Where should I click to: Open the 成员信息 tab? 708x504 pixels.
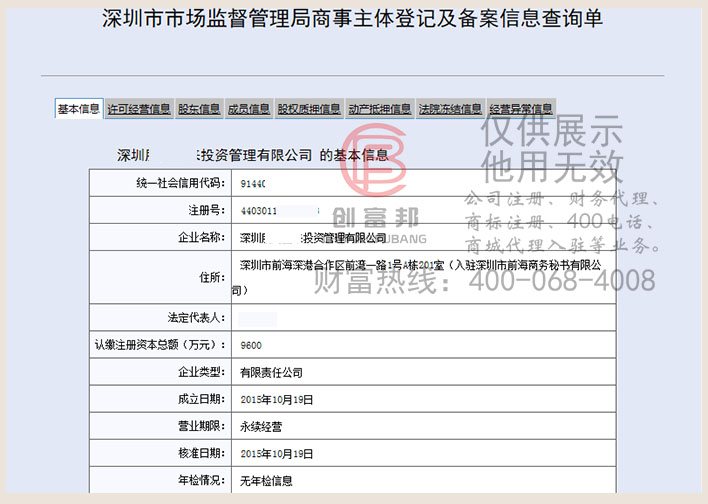pyautogui.click(x=249, y=109)
